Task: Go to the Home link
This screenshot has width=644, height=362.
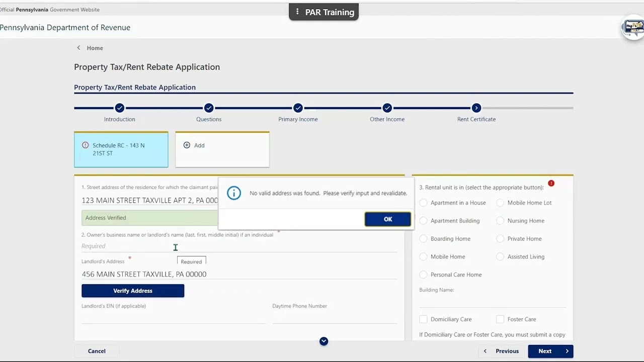Action: pyautogui.click(x=95, y=48)
